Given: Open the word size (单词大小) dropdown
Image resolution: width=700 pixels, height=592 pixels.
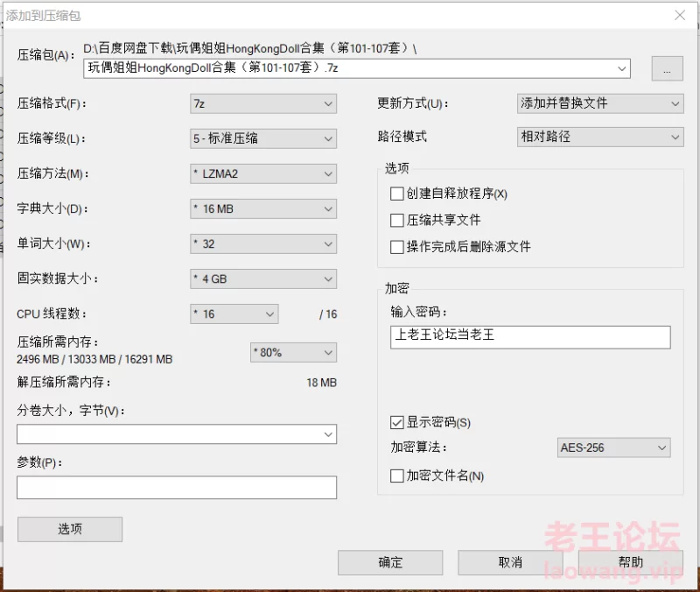Looking at the screenshot, I should 262,243.
